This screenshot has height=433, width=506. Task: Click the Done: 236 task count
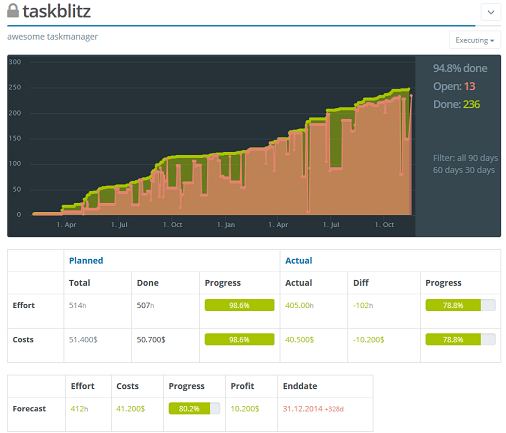click(456, 104)
